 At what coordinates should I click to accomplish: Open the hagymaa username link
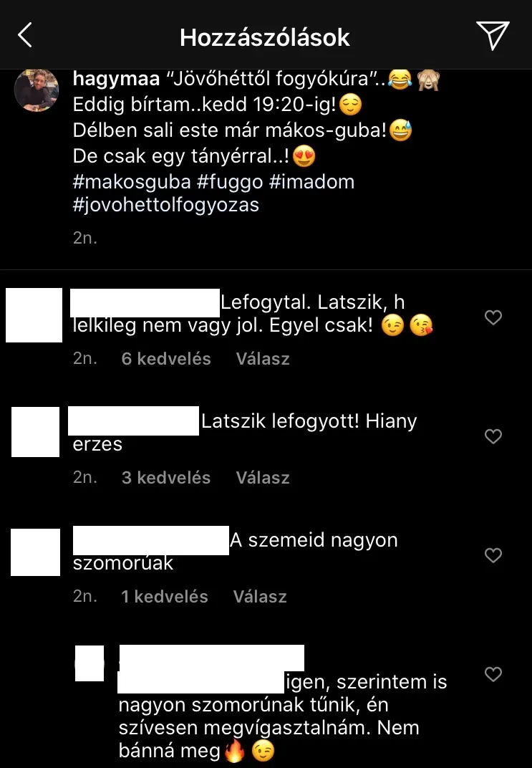coord(117,79)
